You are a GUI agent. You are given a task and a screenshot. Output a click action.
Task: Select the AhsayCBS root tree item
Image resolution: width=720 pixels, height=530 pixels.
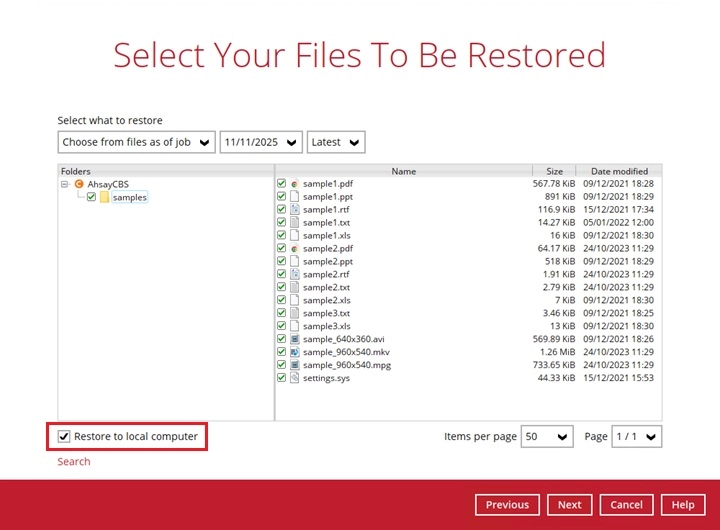click(108, 184)
